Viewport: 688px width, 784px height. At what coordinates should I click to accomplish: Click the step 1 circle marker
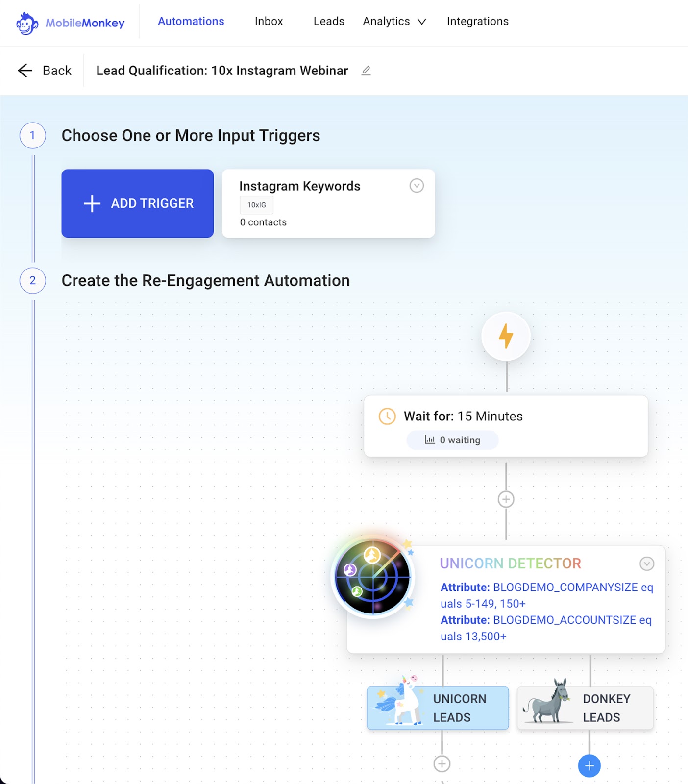(x=33, y=136)
